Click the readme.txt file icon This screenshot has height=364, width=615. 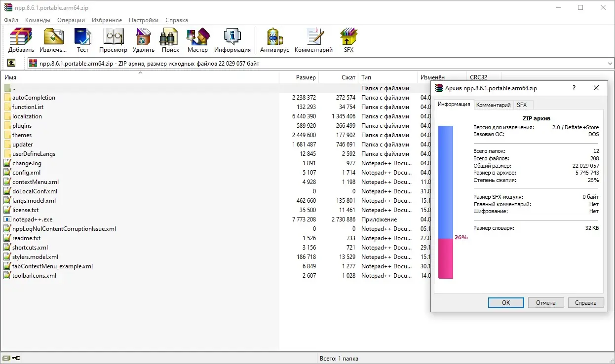(x=7, y=238)
